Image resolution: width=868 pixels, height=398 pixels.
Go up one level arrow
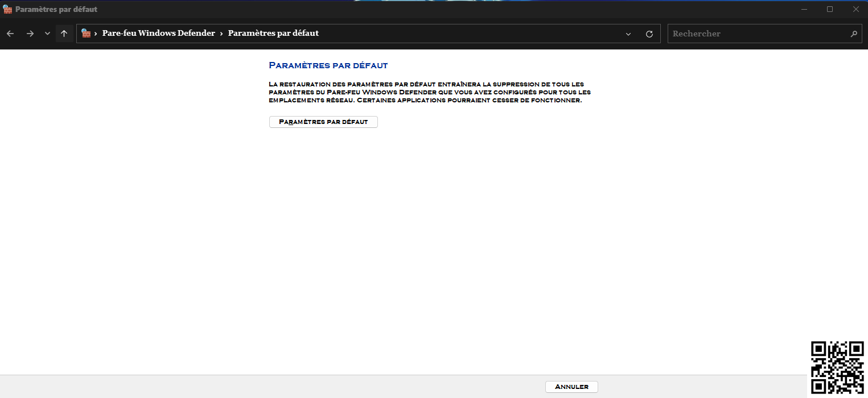click(64, 34)
